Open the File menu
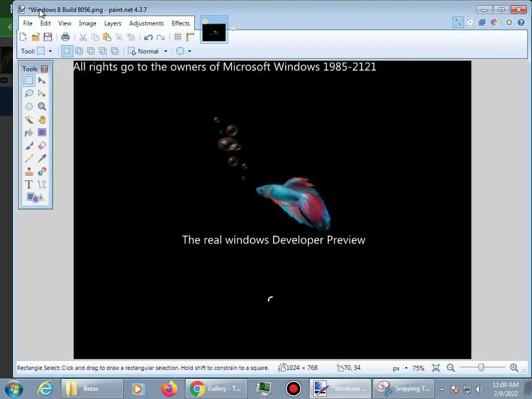The width and height of the screenshot is (532, 399). [x=28, y=23]
